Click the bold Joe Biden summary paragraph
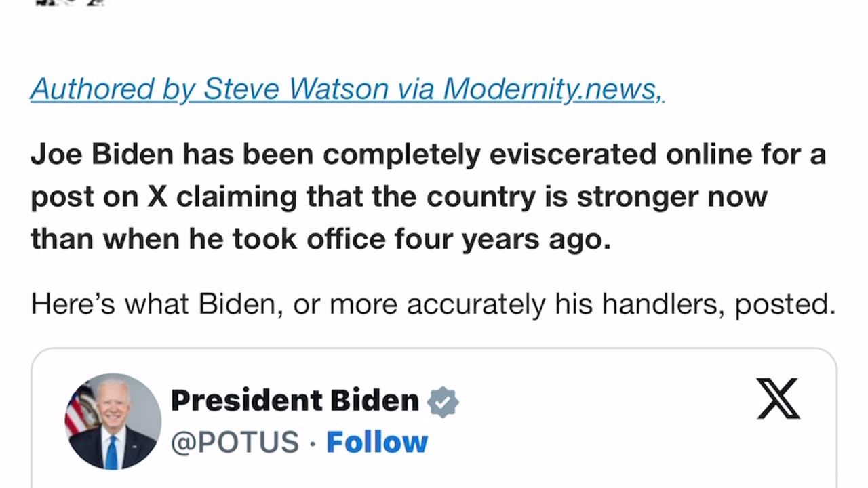This screenshot has height=488, width=868. [x=428, y=197]
